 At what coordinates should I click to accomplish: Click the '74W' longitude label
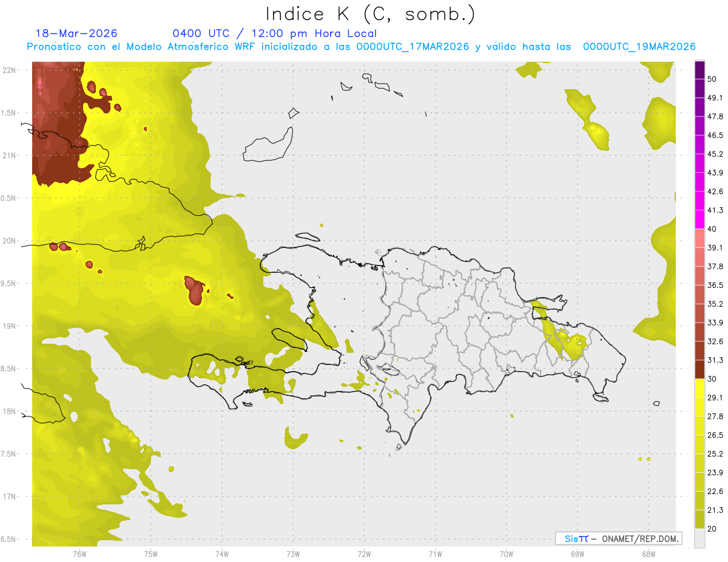[x=221, y=554]
